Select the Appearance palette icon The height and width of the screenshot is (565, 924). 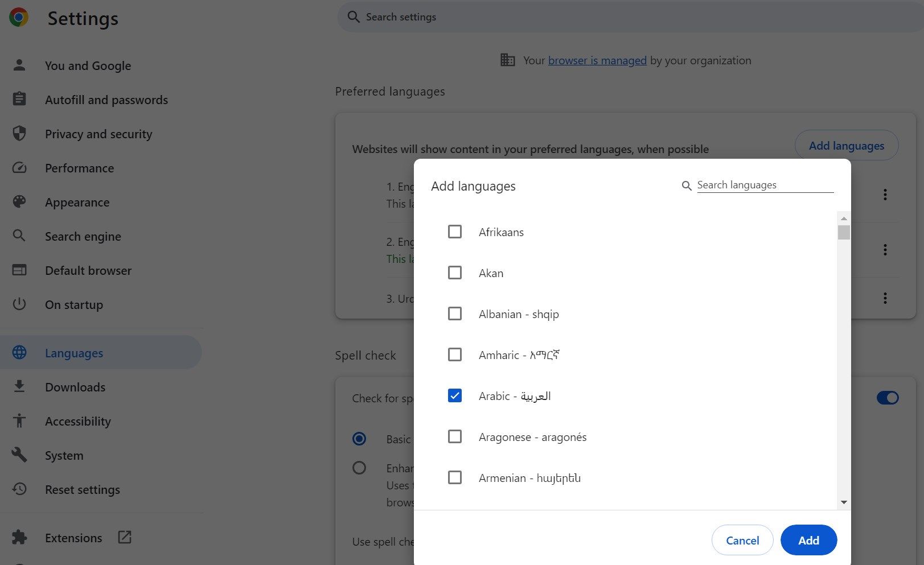[19, 201]
